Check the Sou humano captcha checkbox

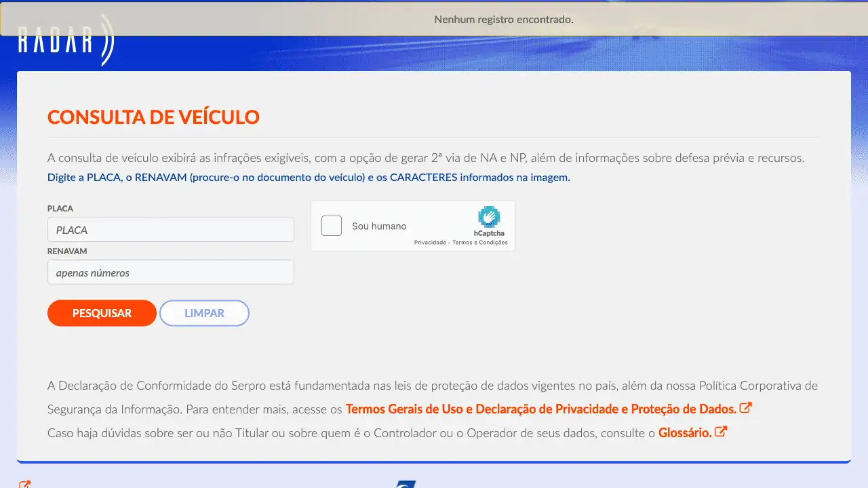click(332, 226)
